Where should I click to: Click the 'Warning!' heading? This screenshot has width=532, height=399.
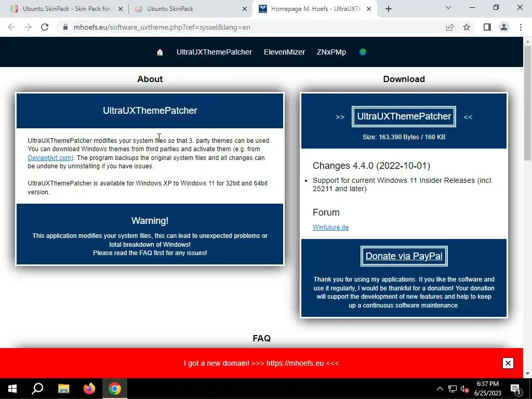point(150,221)
